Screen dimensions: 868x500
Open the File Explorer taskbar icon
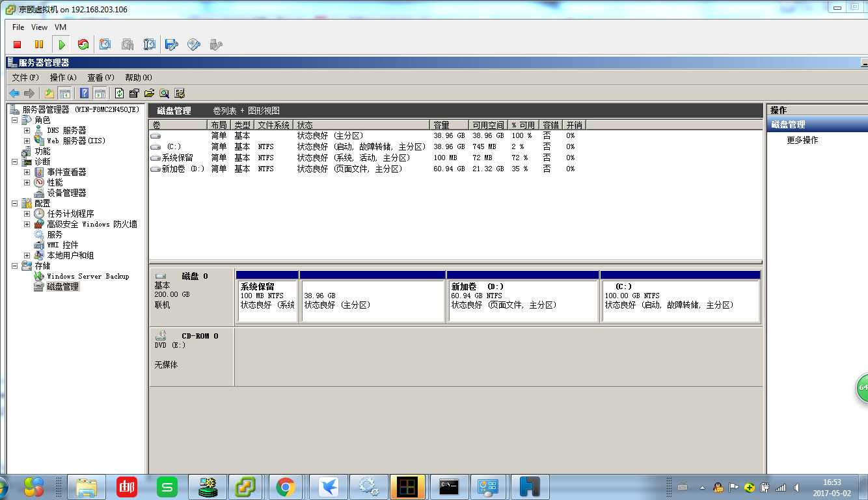[x=87, y=486]
